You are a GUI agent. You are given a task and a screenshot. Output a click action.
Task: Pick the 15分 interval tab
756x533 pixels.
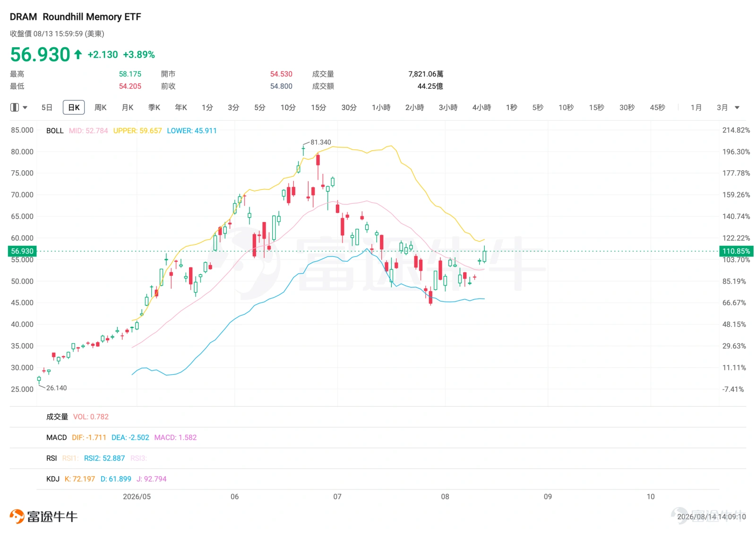click(318, 108)
